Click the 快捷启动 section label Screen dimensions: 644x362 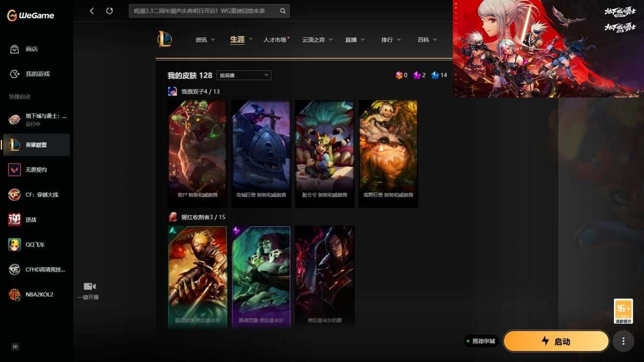(20, 97)
